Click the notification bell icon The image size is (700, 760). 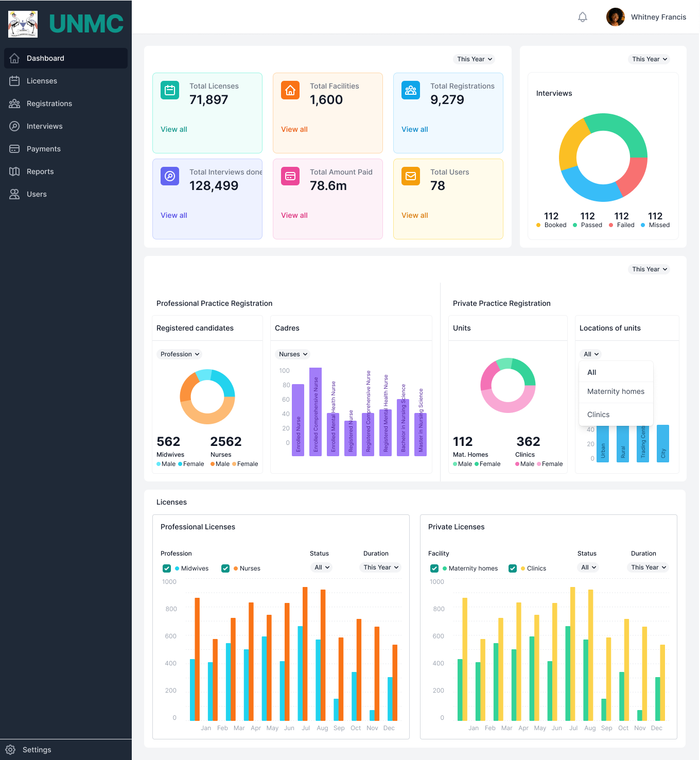point(582,17)
